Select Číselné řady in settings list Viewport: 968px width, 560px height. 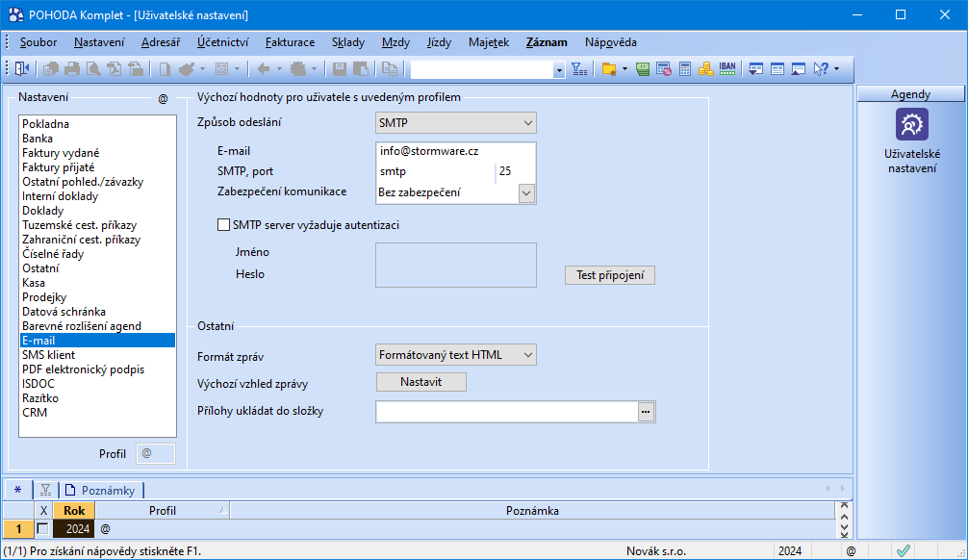(97, 254)
